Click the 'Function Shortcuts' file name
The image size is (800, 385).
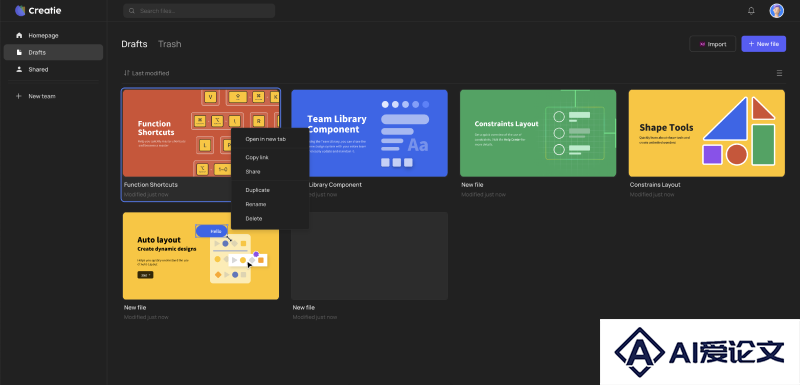tap(151, 185)
